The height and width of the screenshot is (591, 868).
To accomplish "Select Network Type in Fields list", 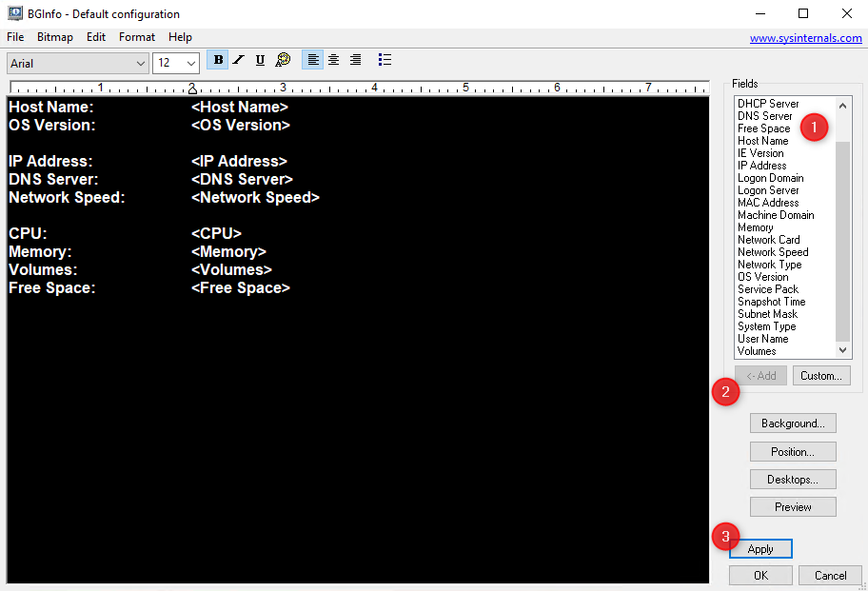I will [x=769, y=265].
